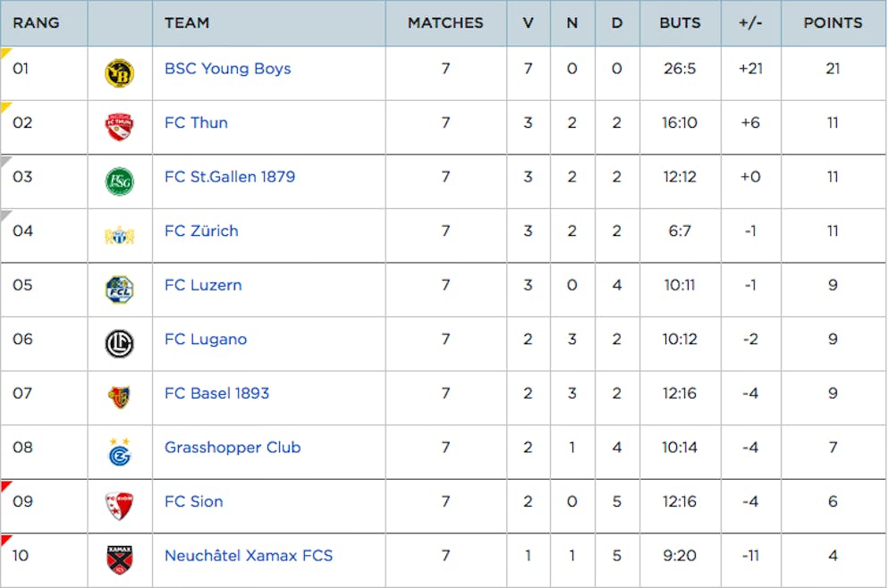Screen dimensions: 889x588
Task: Open the Grasshopper Club link
Action: [x=233, y=448]
